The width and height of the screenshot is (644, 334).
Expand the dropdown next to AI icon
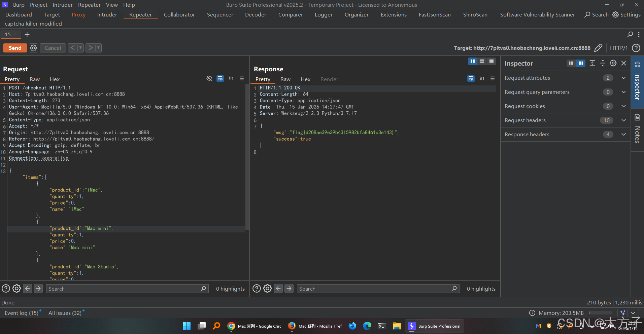pos(633,313)
